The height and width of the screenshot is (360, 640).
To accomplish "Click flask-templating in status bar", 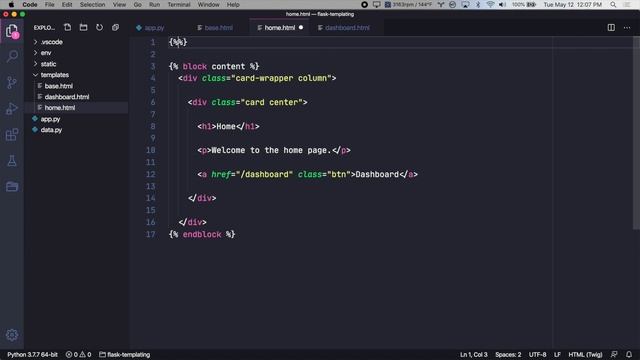I will click(x=124, y=355).
